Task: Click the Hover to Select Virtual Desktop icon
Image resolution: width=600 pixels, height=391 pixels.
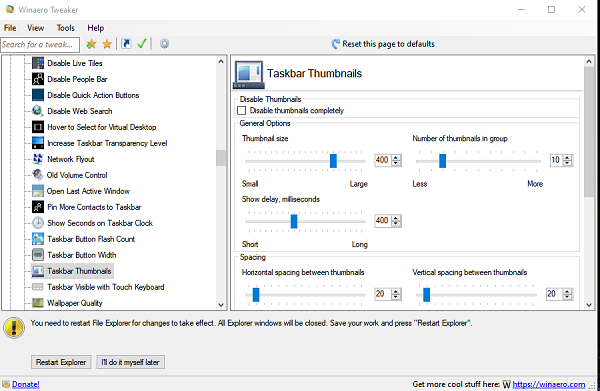Action: [38, 127]
